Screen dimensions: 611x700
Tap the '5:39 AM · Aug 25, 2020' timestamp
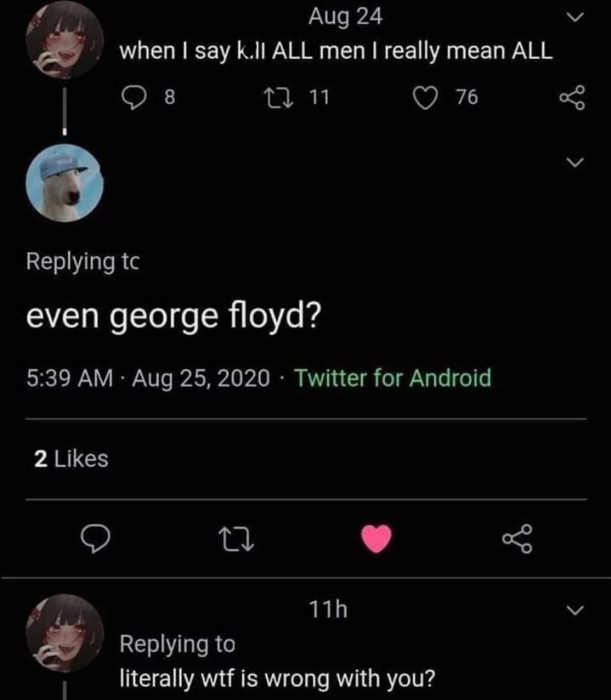point(148,378)
